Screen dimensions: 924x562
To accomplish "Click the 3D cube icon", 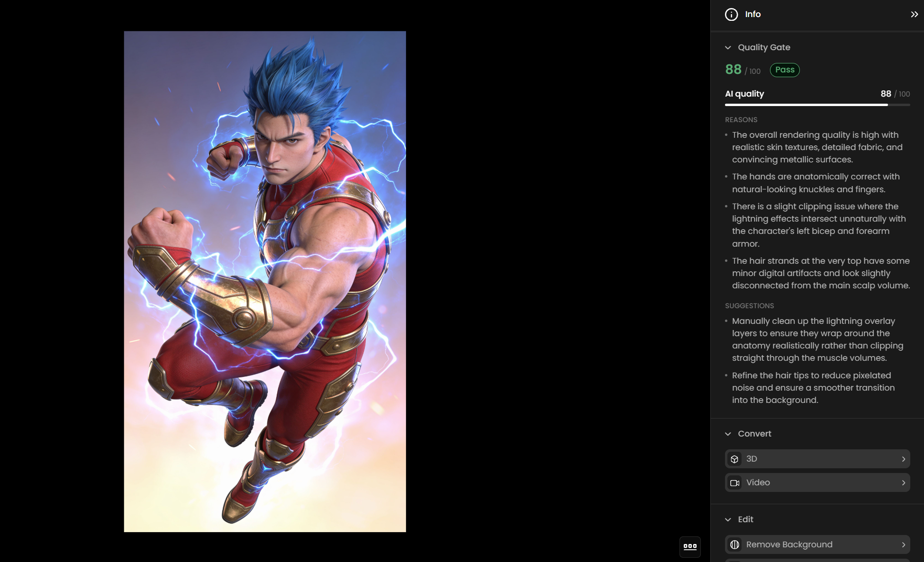I will [x=734, y=459].
